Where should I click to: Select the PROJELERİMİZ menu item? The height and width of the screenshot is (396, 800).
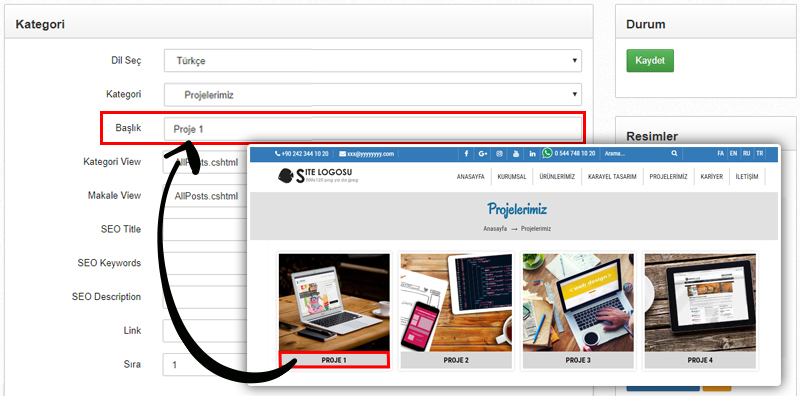point(668,177)
